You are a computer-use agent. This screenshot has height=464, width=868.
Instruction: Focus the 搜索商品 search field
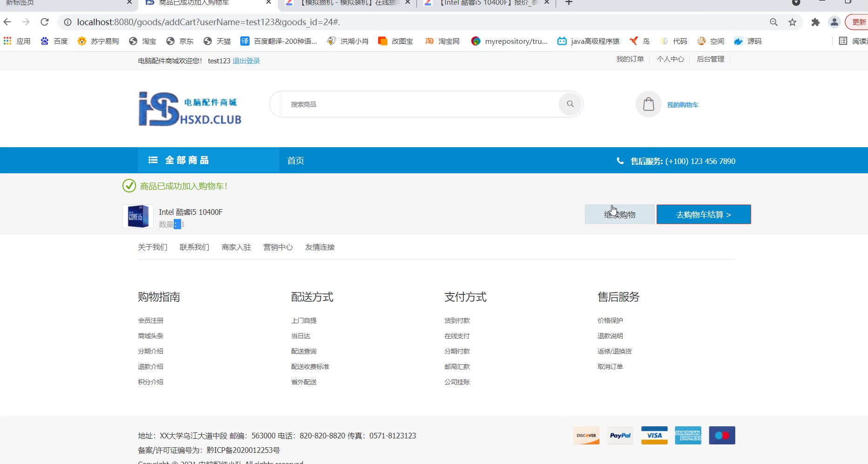(x=419, y=104)
